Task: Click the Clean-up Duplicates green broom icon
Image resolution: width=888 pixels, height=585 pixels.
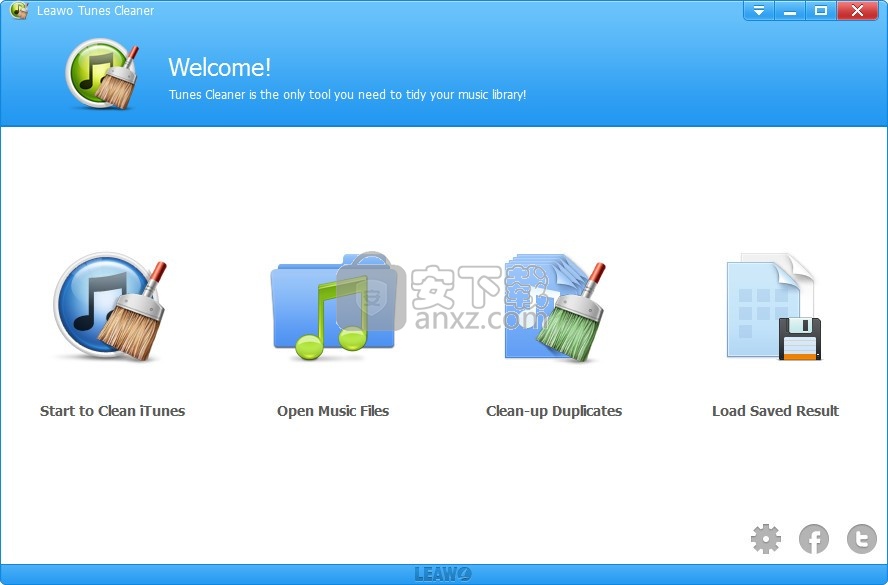Action: (555, 308)
